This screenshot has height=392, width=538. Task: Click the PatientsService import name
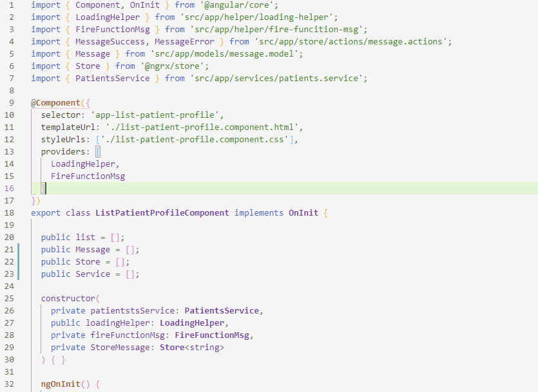113,79
